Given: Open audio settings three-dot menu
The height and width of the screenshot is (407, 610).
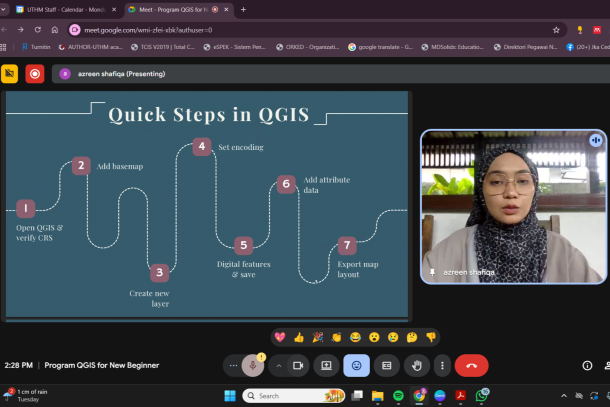Looking at the screenshot, I should pos(234,366).
